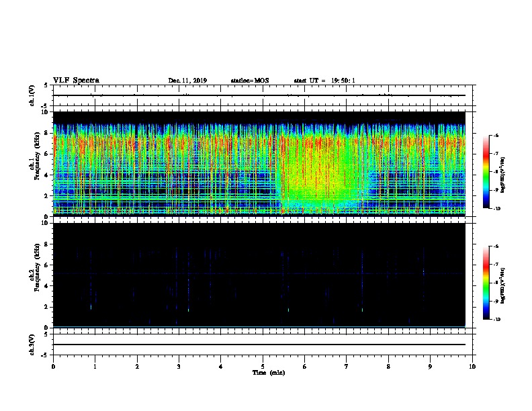Click the ch.2 spectrogram color bar

pos(486,283)
